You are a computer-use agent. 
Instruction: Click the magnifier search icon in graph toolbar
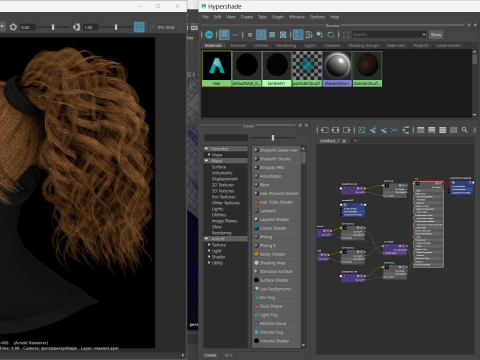[x=465, y=130]
